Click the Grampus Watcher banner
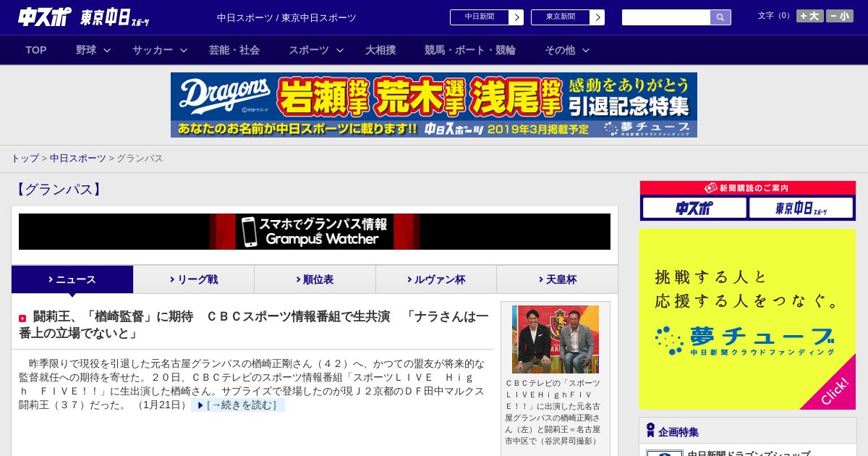The width and height of the screenshot is (868, 456). [x=315, y=232]
